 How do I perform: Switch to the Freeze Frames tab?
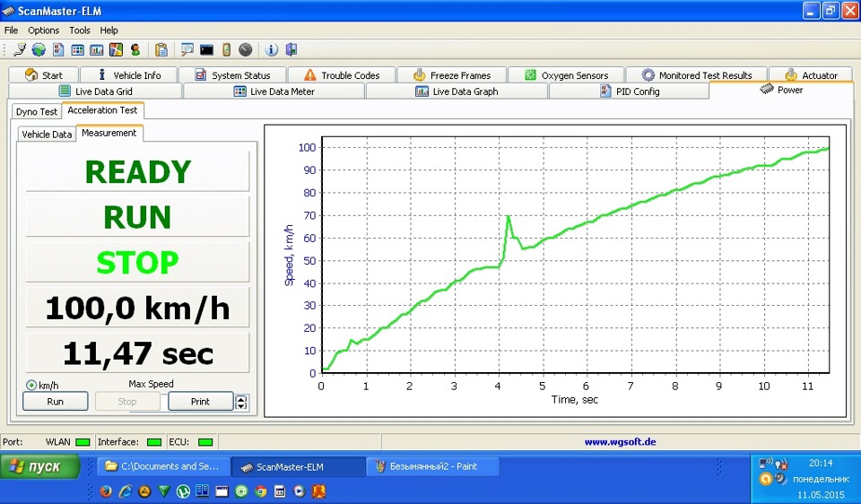coord(451,74)
